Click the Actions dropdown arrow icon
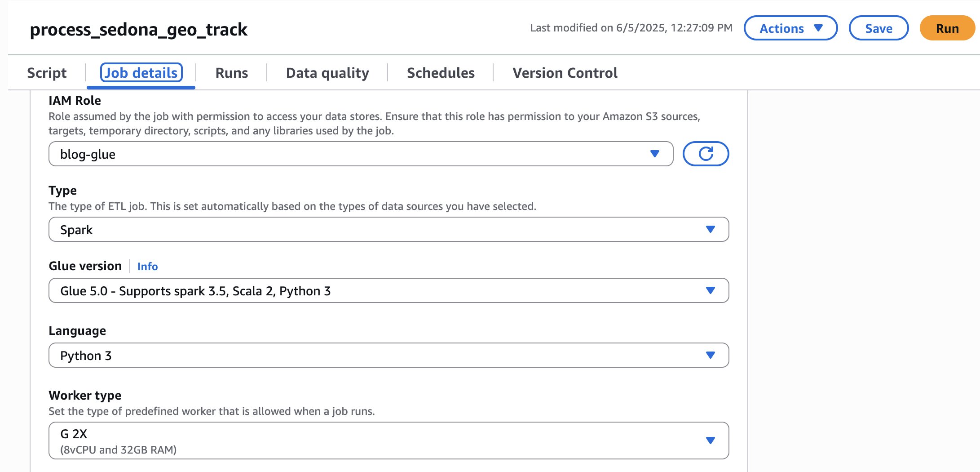Screen dimensions: 980x472 (819, 28)
